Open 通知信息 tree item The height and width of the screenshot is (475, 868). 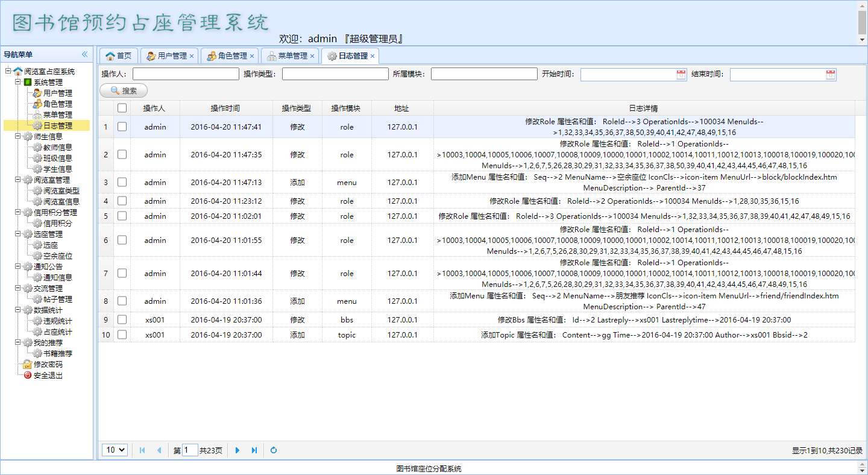(57, 278)
